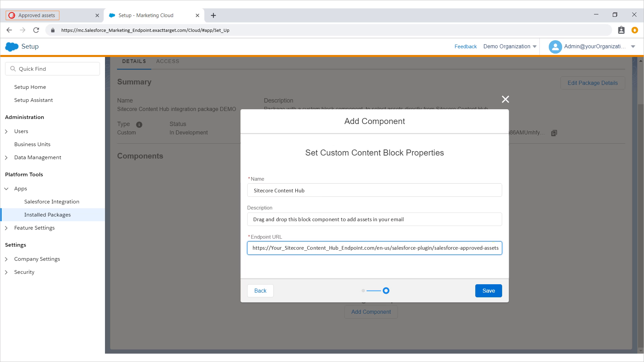Copy the package ID using the clipboard icon
644x362 pixels.
(554, 133)
